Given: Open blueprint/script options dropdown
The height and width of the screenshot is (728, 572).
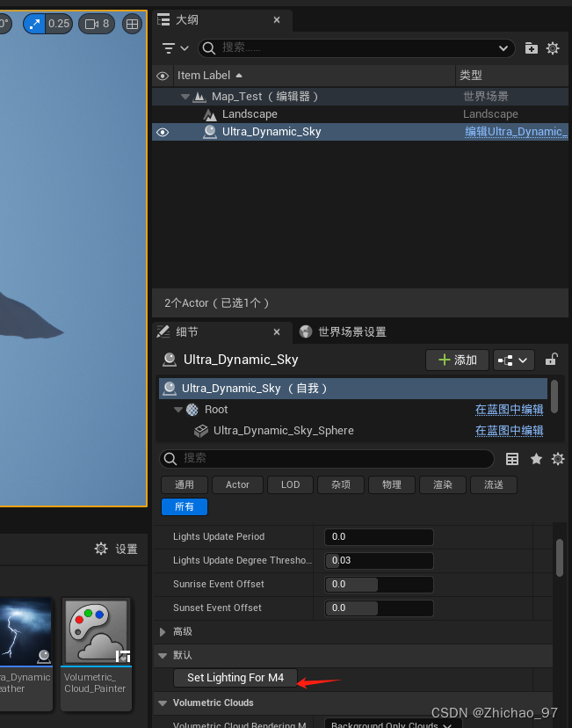Looking at the screenshot, I should click(x=513, y=360).
